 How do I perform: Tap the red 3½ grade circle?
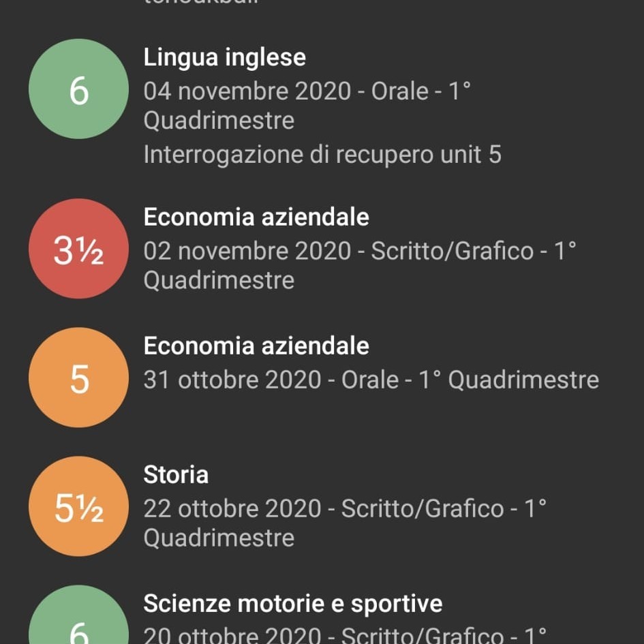click(78, 249)
